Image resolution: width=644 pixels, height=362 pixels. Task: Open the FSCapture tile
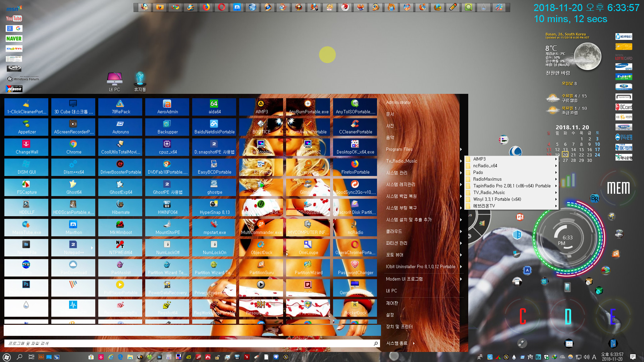(26, 187)
